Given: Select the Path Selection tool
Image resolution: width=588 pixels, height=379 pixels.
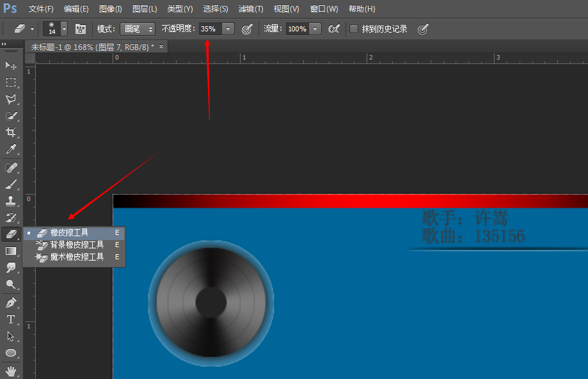Looking at the screenshot, I should (x=11, y=336).
